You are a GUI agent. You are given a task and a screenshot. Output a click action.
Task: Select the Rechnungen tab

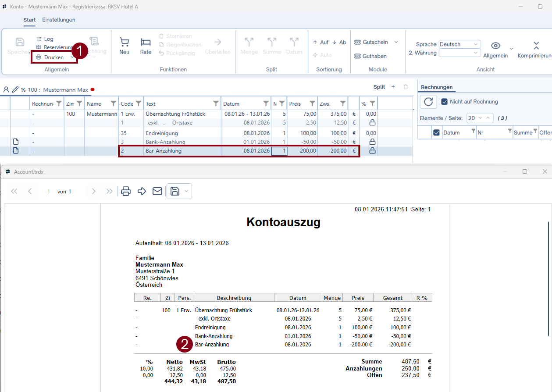coord(437,87)
